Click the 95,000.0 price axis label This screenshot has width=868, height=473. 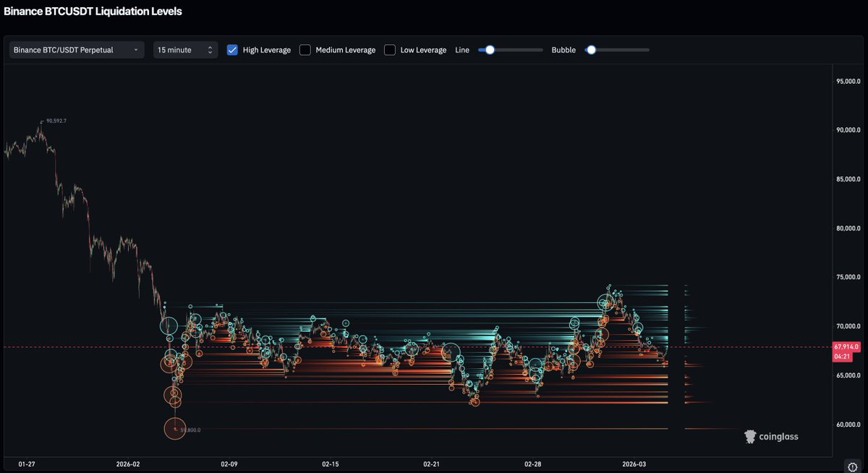click(848, 81)
